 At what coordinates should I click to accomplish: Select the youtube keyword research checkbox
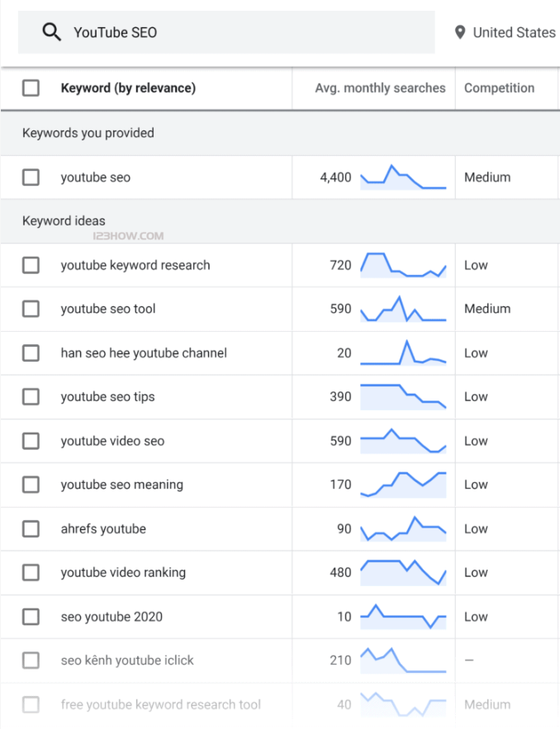31,265
